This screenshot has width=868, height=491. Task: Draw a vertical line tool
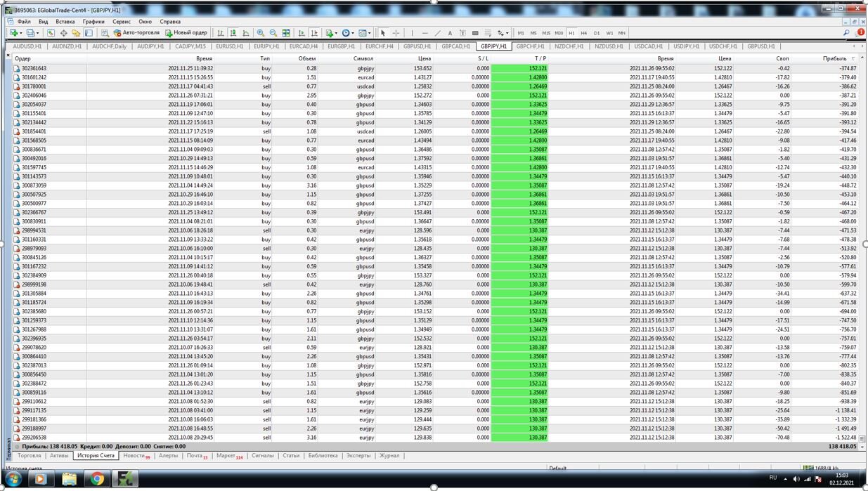tap(412, 33)
